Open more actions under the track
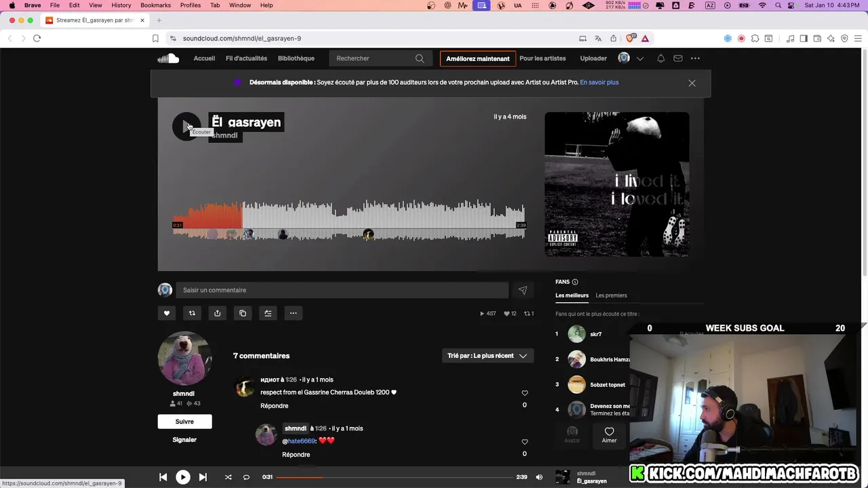Screen dimensions: 868x488 pyautogui.click(x=293, y=313)
